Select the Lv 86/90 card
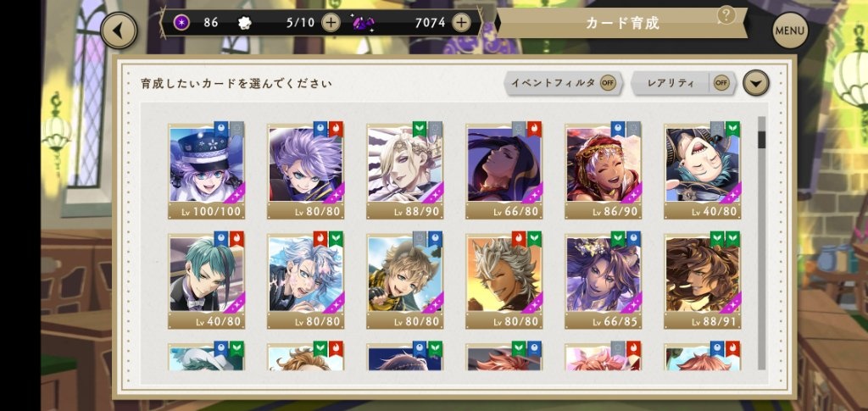The image size is (868, 411). point(603,169)
